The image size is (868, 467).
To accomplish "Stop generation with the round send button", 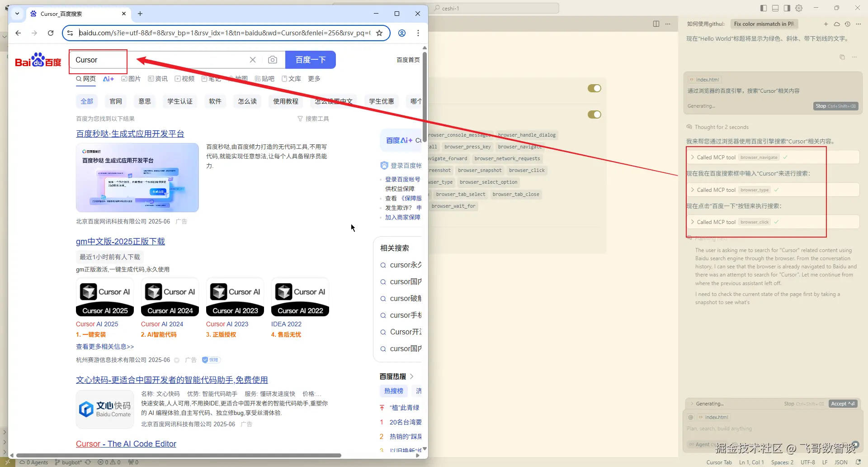I will [854, 444].
